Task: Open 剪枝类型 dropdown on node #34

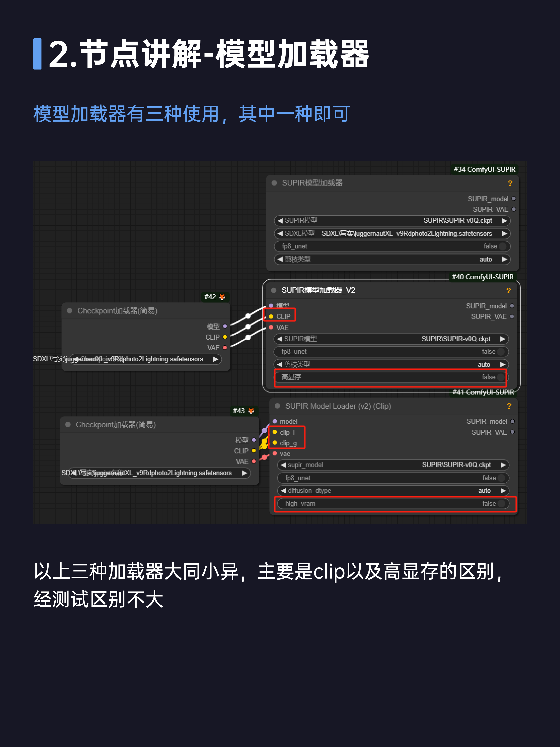Action: coord(505,259)
